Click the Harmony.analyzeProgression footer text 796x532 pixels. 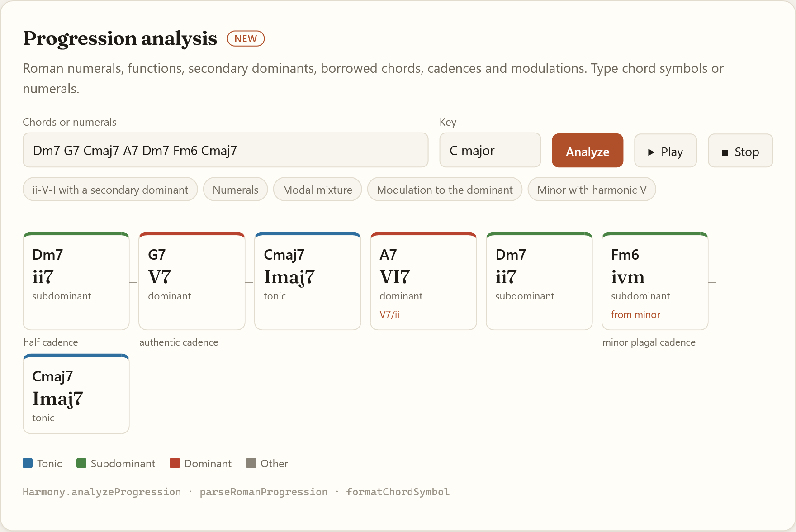(102, 492)
